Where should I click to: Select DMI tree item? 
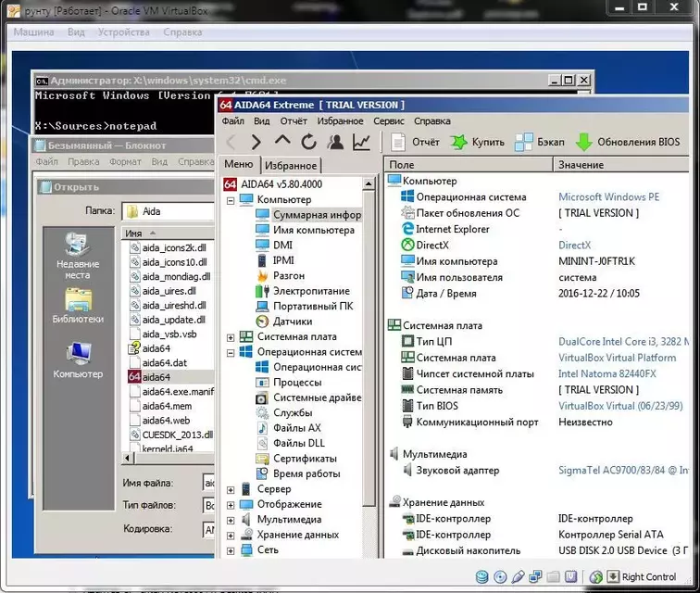click(274, 246)
